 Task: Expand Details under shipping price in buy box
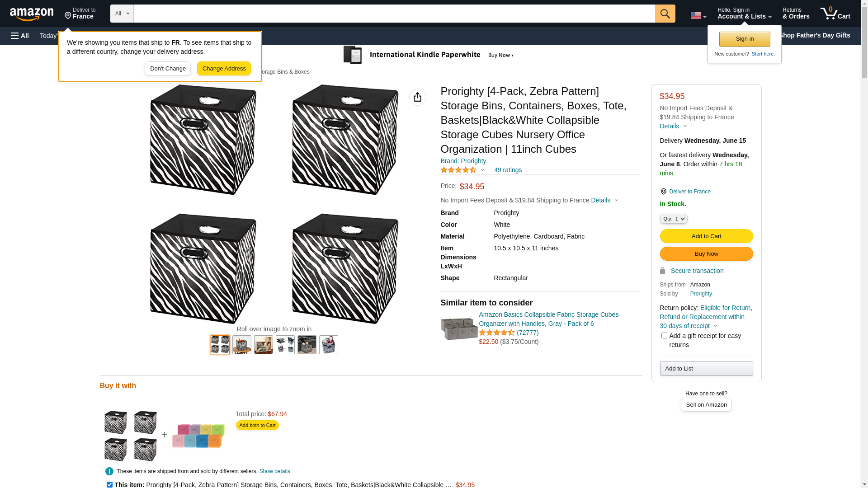(673, 126)
